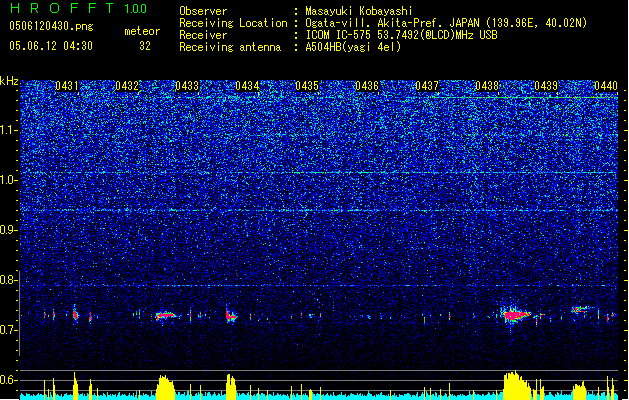
Task: Click the 1.0 frequency axis label
Action: (x=9, y=180)
